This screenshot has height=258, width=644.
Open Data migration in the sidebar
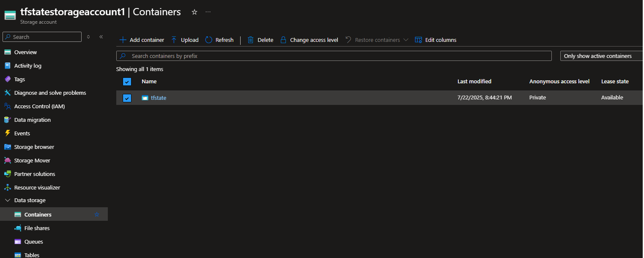pyautogui.click(x=33, y=120)
